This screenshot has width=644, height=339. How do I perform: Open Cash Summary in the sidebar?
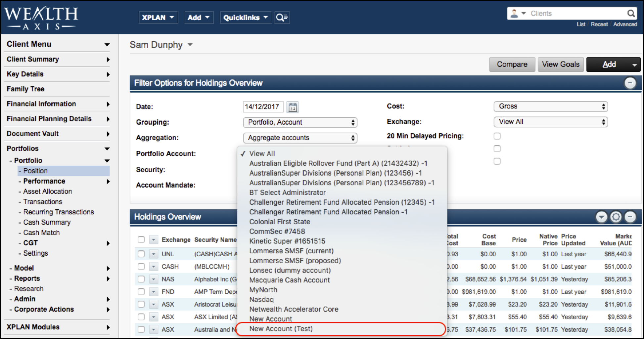tap(47, 222)
